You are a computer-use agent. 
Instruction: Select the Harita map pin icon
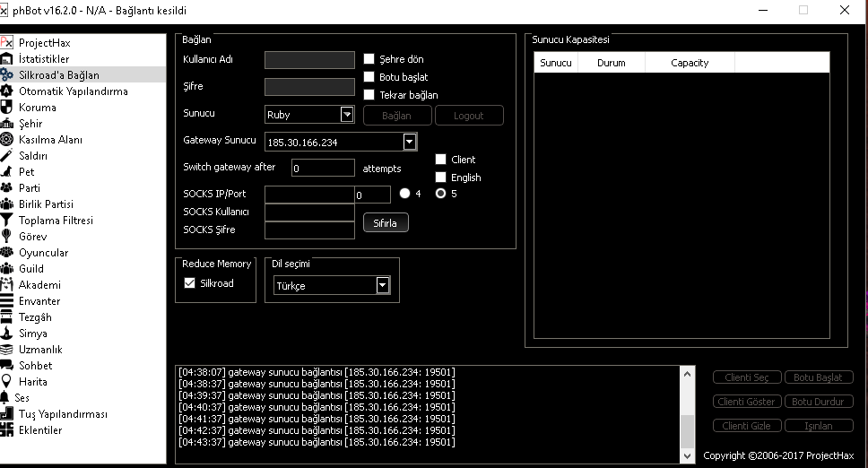(x=8, y=382)
